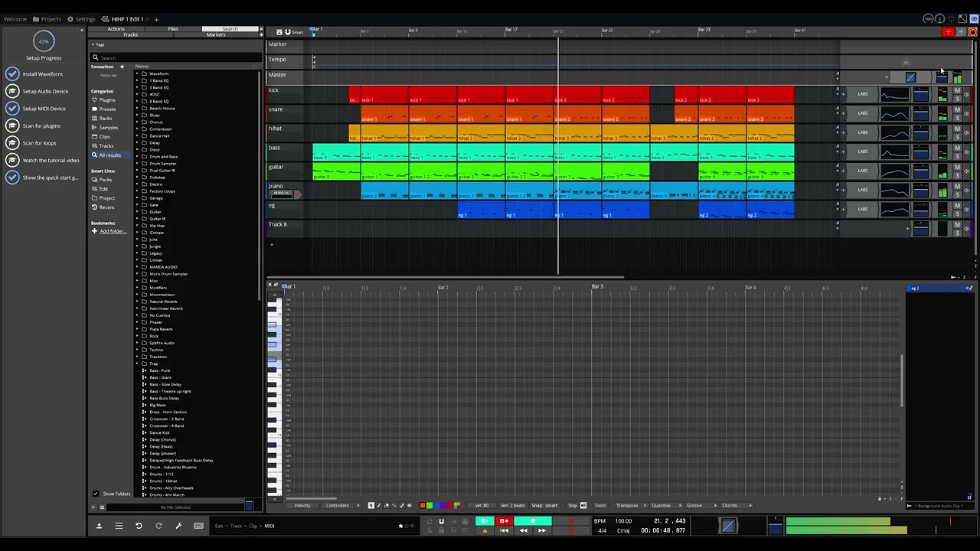The height and width of the screenshot is (551, 980).
Task: Click the fast-forward button in transport
Action: click(542, 530)
